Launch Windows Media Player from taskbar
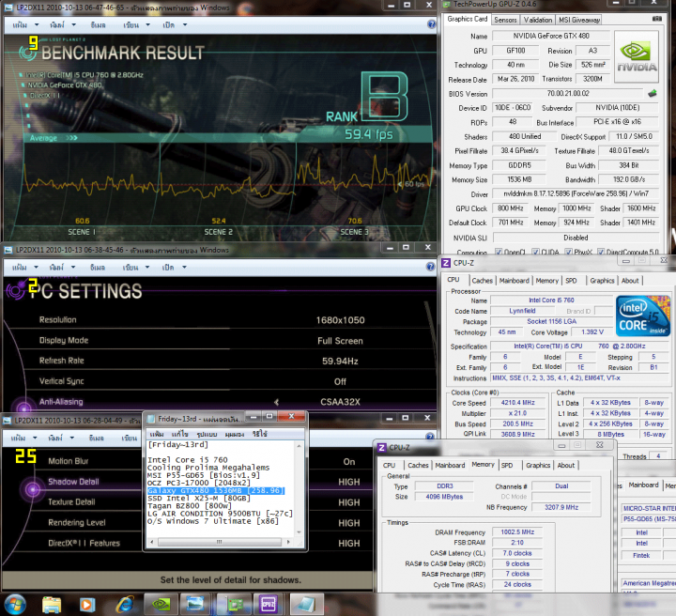This screenshot has height=616, width=676. [x=87, y=605]
